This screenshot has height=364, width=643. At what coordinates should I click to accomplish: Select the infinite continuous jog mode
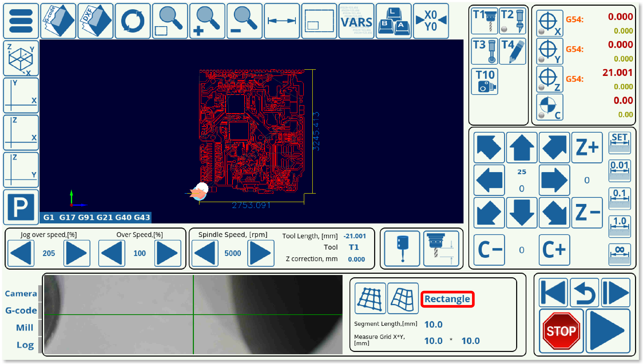coord(619,254)
